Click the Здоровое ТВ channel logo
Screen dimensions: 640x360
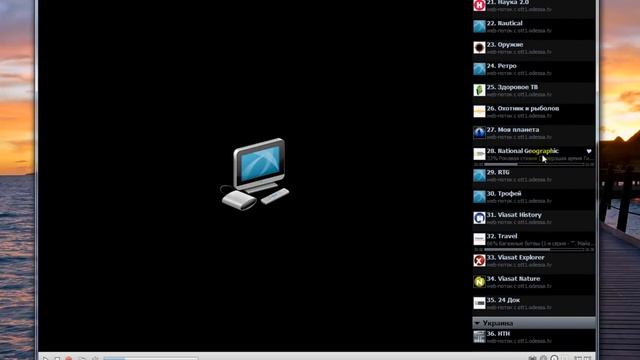pos(479,90)
